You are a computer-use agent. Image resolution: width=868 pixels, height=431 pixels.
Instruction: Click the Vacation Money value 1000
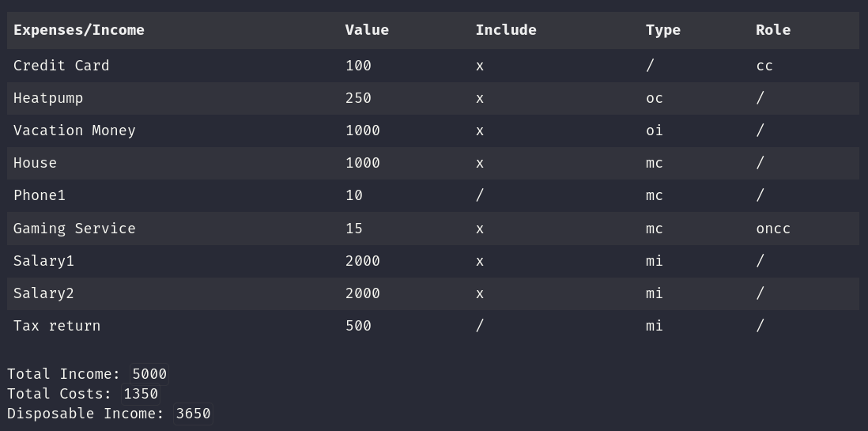(363, 130)
